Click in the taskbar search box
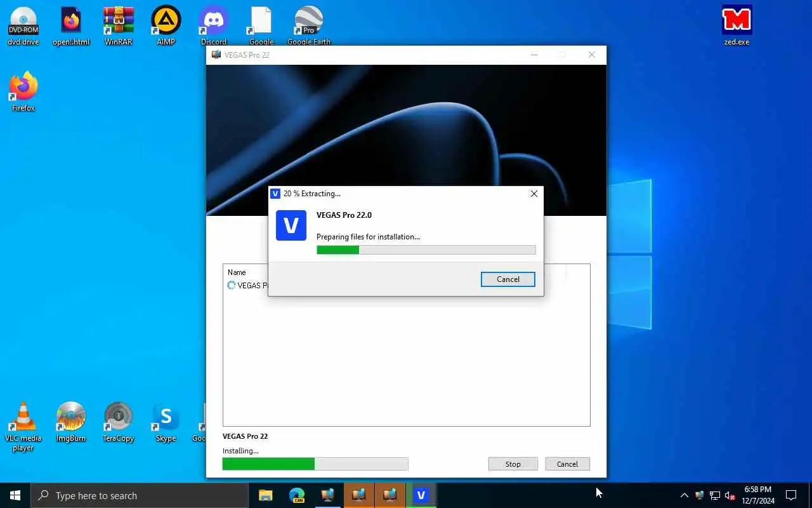This screenshot has width=812, height=508. tap(140, 495)
